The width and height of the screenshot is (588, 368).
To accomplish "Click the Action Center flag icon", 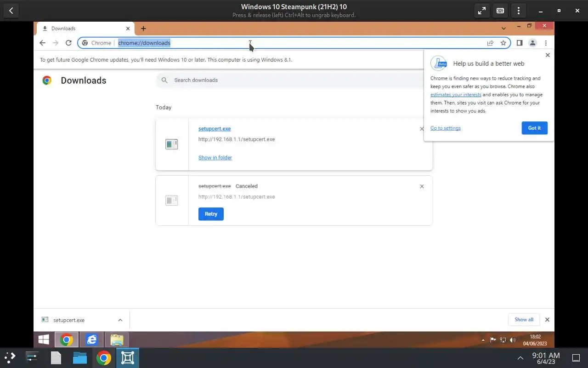I will 493,340.
